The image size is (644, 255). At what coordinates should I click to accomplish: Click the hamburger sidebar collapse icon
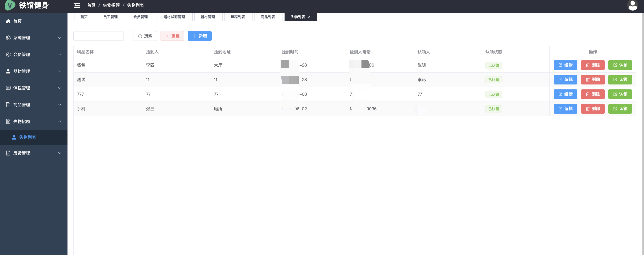click(x=77, y=5)
